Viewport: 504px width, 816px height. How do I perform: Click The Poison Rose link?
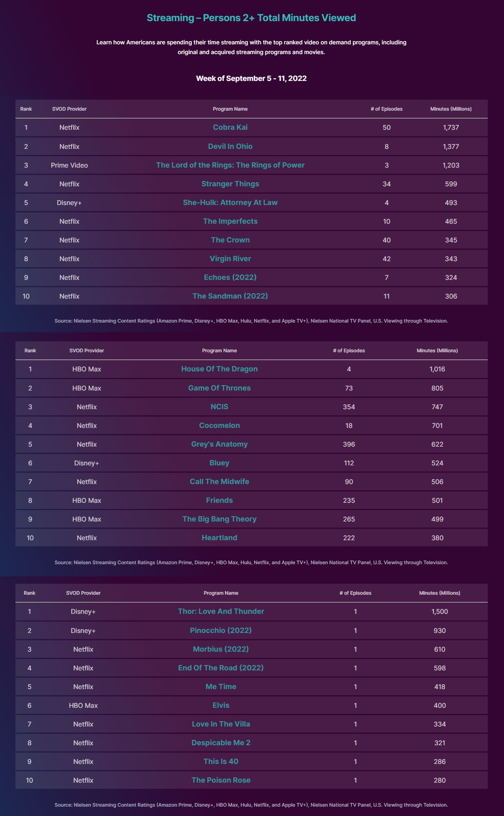[221, 780]
